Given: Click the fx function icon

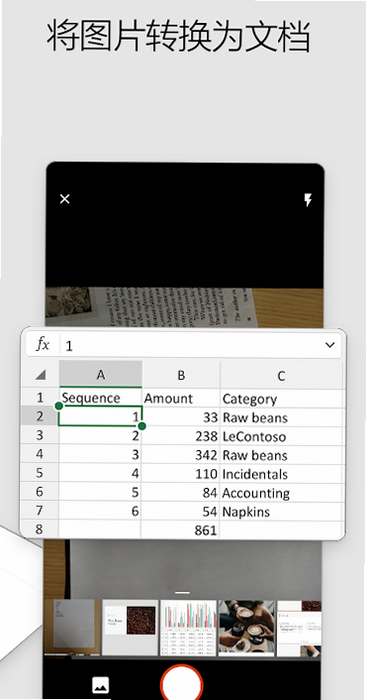Looking at the screenshot, I should coord(43,345).
